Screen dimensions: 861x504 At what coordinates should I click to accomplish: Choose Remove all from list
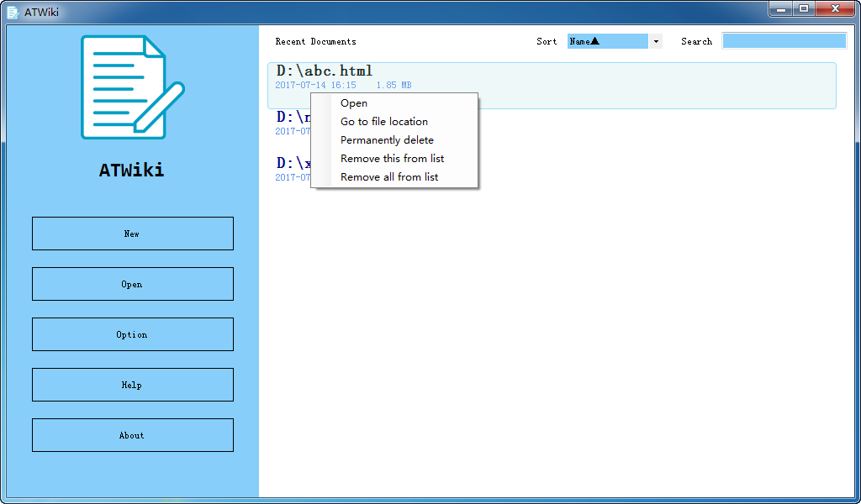coord(394,177)
